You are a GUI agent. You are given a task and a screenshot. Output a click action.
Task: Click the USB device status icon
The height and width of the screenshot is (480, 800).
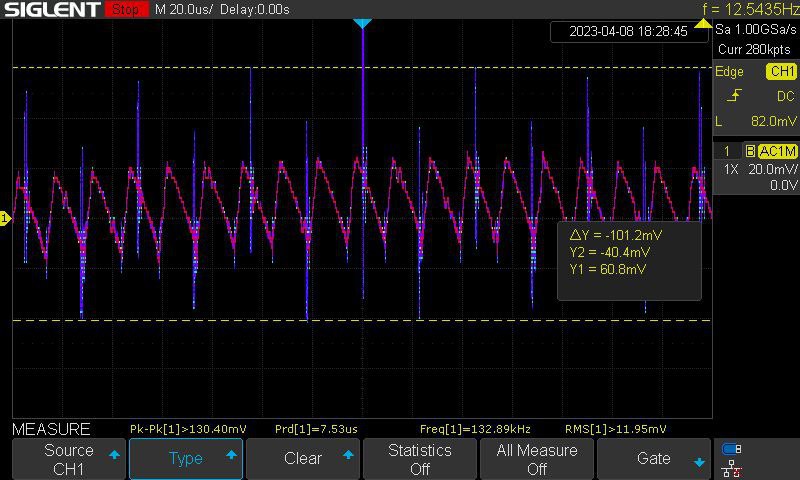pos(732,449)
